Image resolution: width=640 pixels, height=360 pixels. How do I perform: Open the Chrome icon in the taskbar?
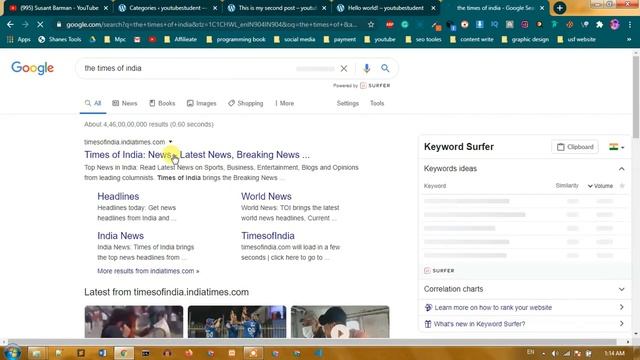click(124, 353)
